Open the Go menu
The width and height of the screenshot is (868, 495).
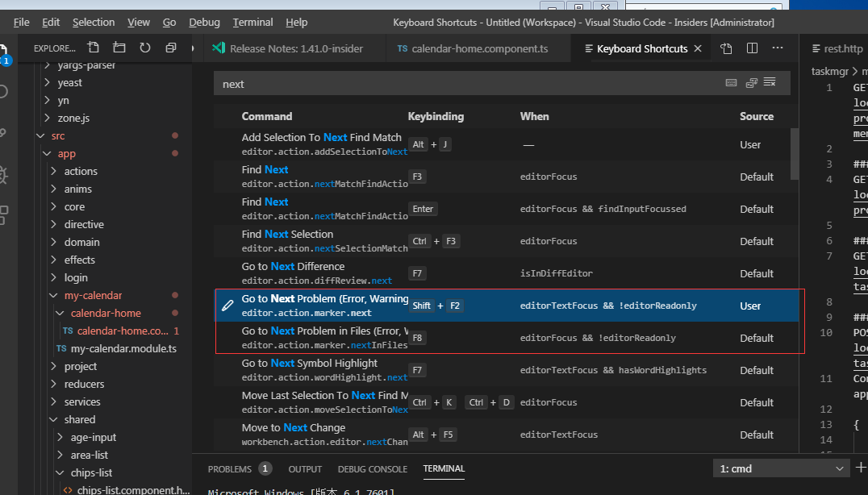pos(169,22)
